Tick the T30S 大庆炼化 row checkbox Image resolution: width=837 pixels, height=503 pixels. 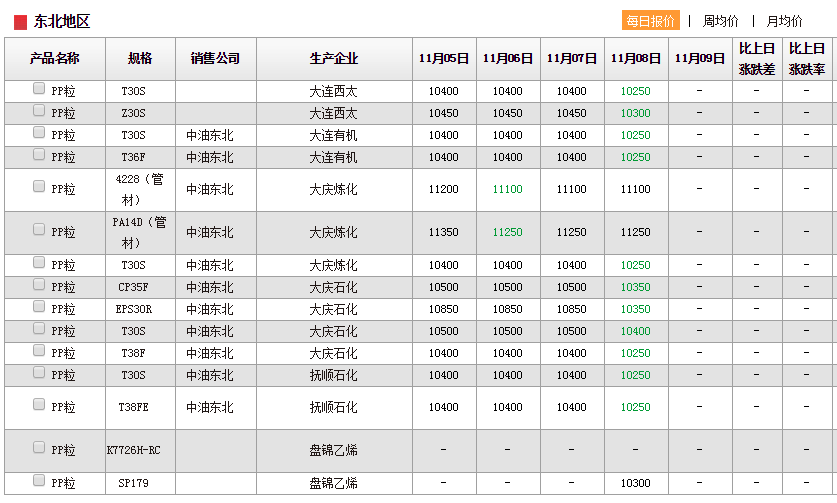click(x=38, y=262)
